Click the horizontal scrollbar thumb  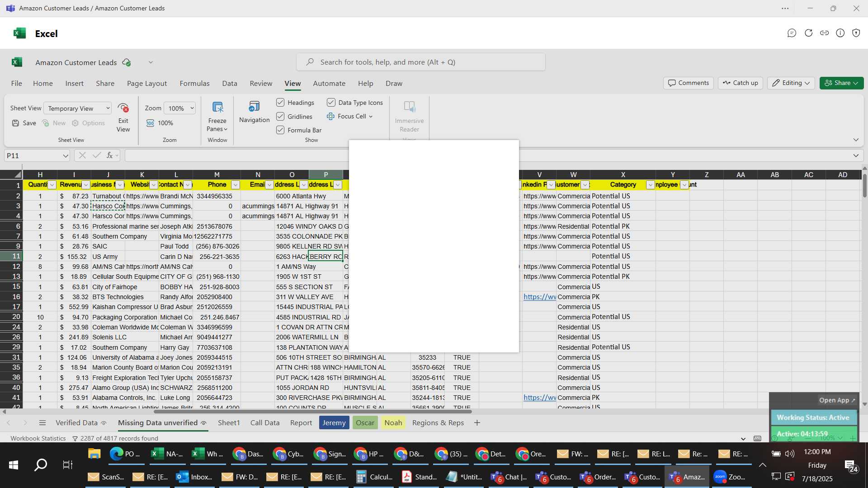(313, 412)
